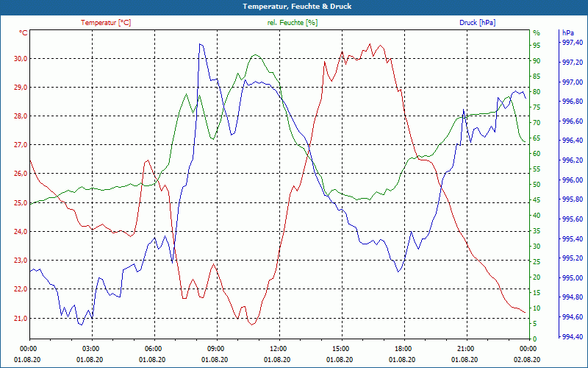This screenshot has height=368, width=588.
Task: Click the chart title 'Temperatur, Feuchte & Druck'
Action: (297, 7)
